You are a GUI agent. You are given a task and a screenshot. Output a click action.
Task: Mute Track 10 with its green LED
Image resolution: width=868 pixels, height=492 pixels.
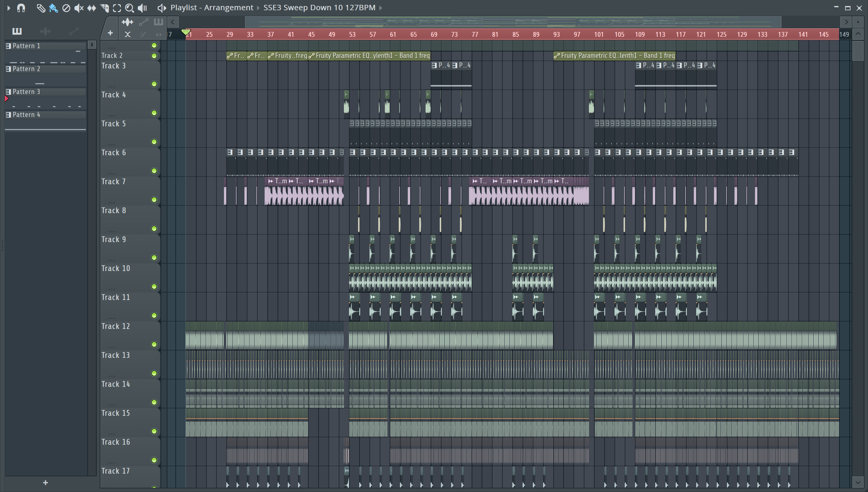[154, 287]
